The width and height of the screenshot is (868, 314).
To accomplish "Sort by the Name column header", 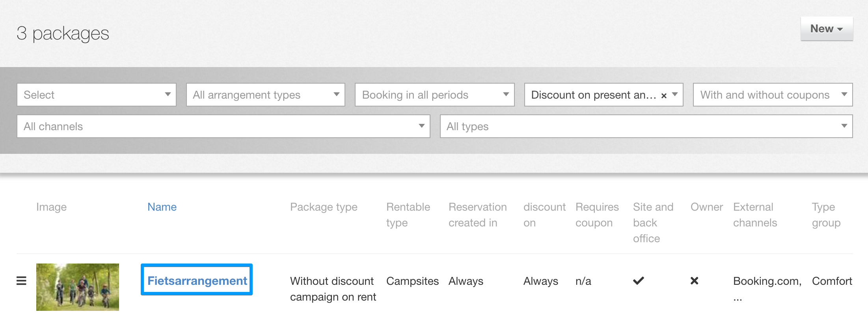I will click(x=162, y=207).
